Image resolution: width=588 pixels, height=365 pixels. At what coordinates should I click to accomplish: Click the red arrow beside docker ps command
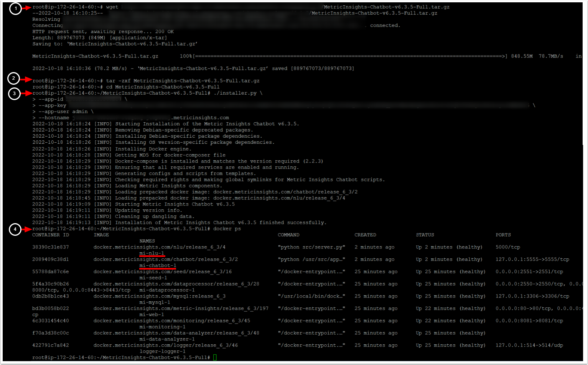pos(26,229)
